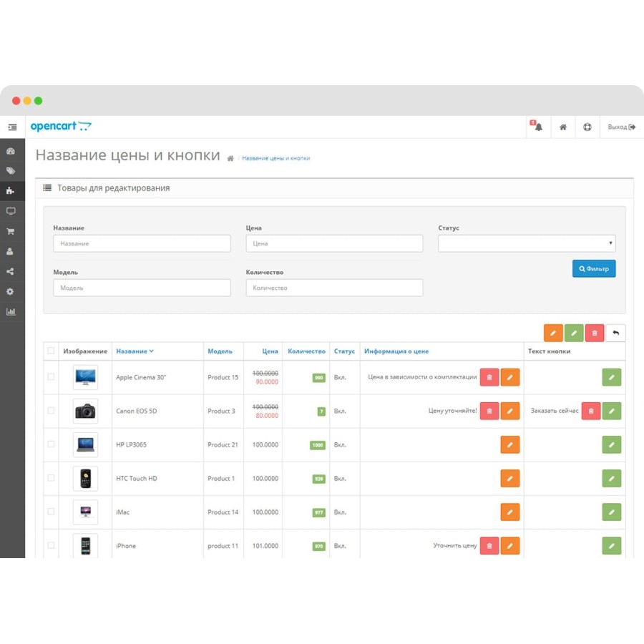Screen dimensions: 644x644
Task: Sort table by Статус column header
Action: [344, 351]
